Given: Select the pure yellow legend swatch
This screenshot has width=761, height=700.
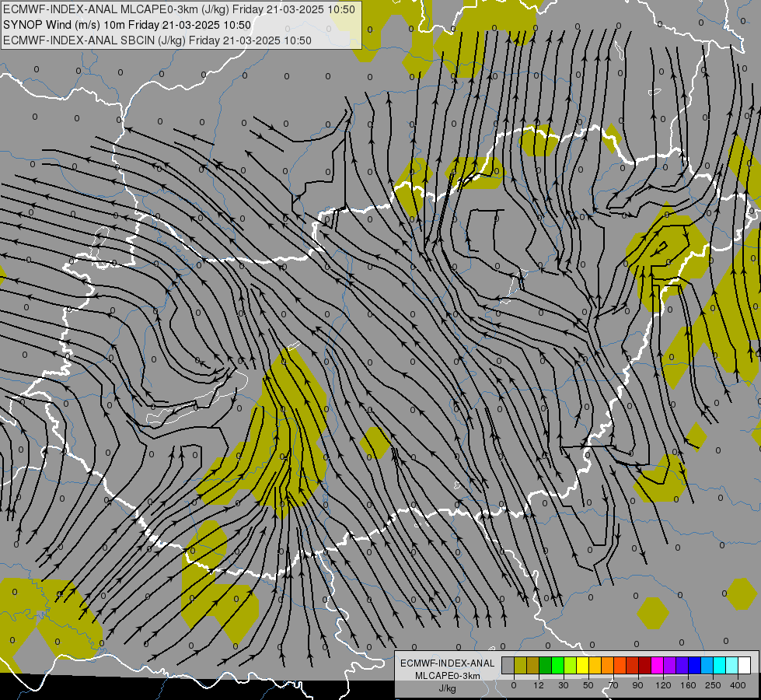Looking at the screenshot, I should [x=582, y=666].
